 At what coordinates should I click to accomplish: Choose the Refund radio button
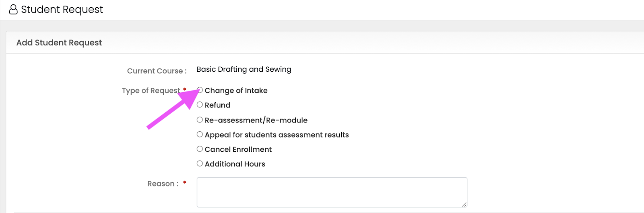pyautogui.click(x=200, y=105)
